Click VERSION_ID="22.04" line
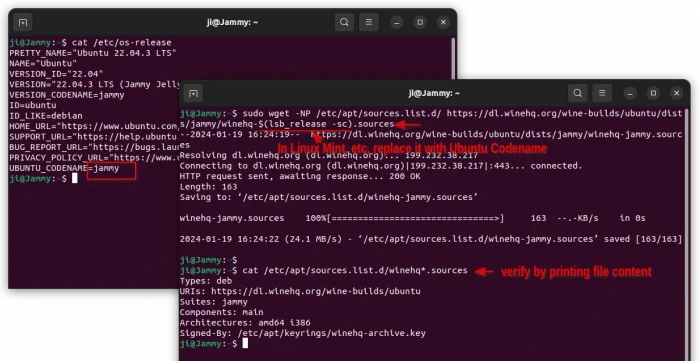 click(56, 74)
